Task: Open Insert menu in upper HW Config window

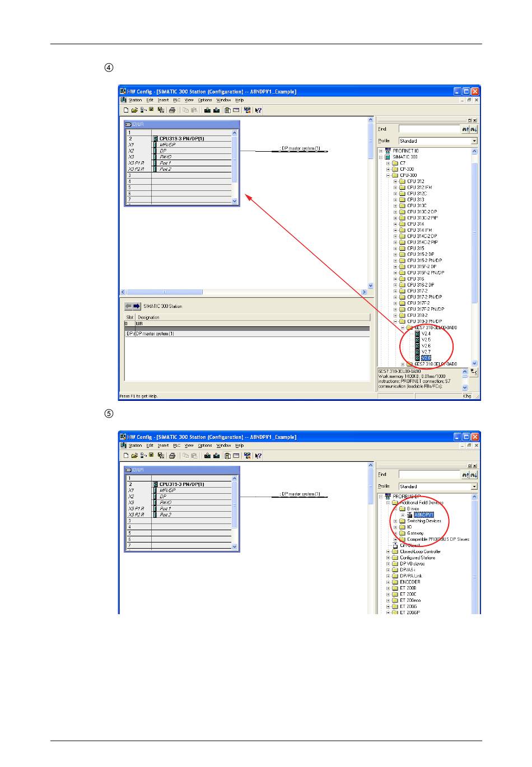Action: 163,100
